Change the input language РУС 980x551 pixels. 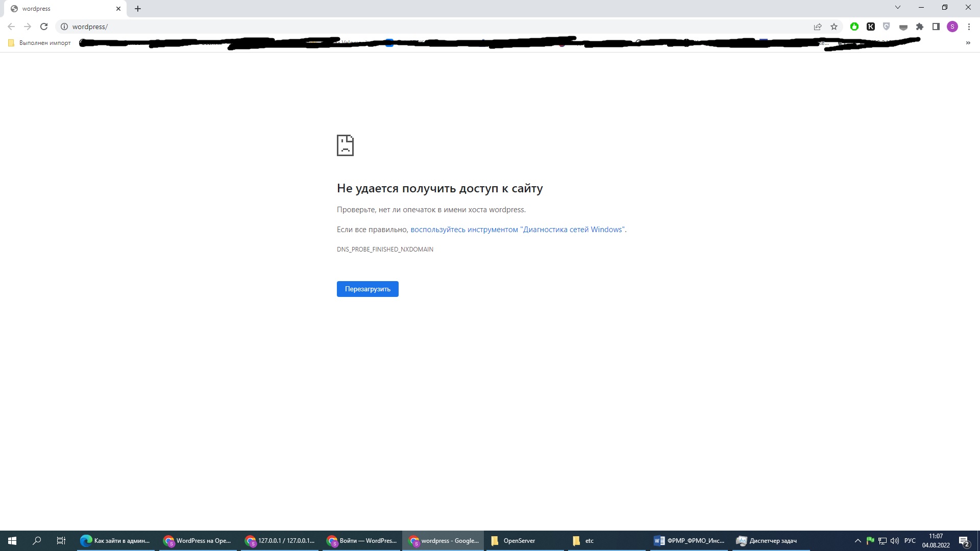(910, 541)
